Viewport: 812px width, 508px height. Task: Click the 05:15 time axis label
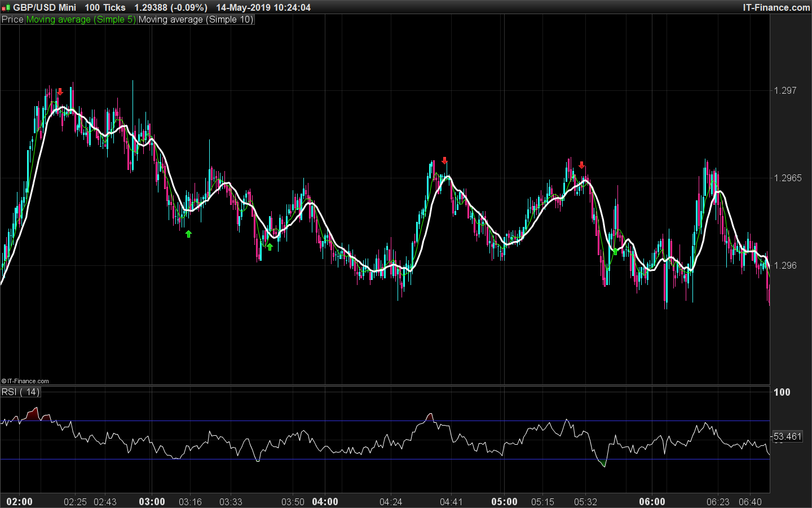click(542, 502)
